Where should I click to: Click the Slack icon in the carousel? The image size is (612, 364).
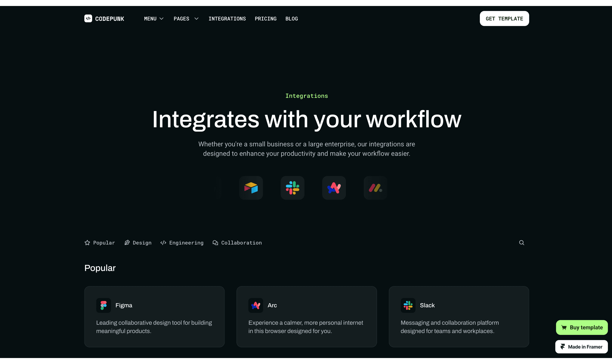[292, 188]
